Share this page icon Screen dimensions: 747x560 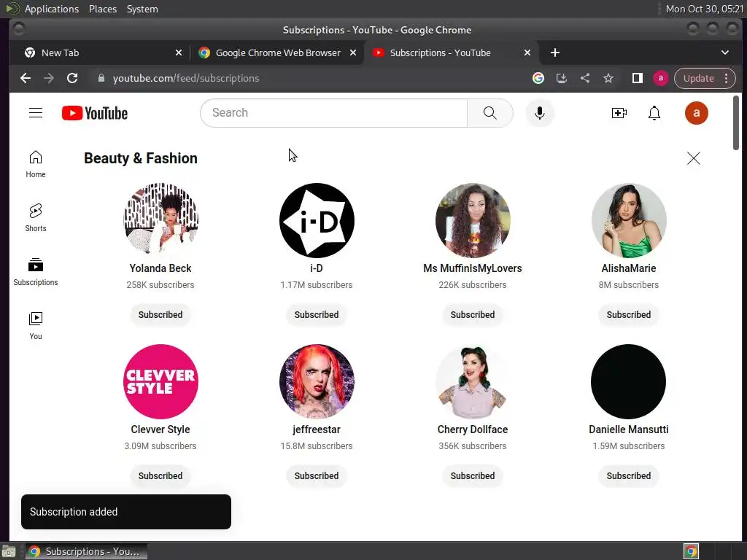pos(585,78)
